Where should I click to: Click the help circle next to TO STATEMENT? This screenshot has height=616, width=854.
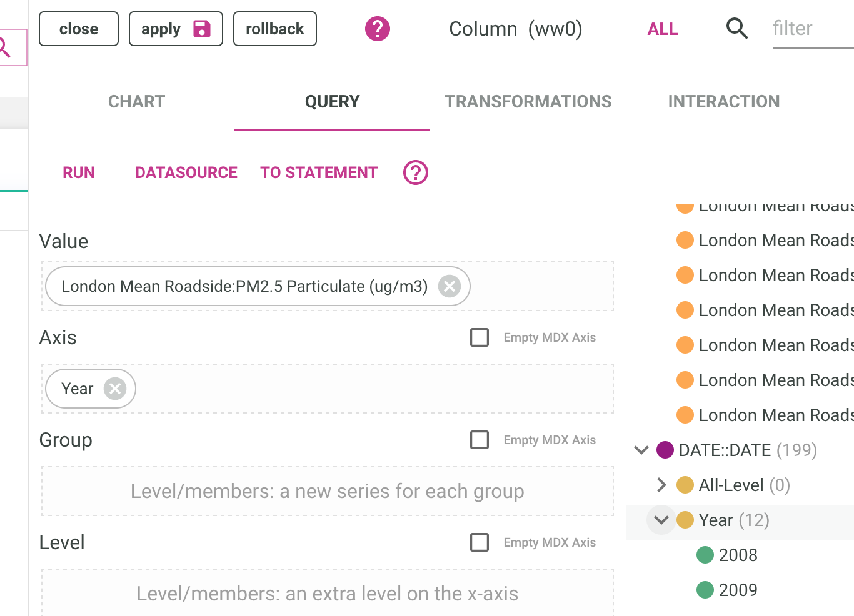416,172
